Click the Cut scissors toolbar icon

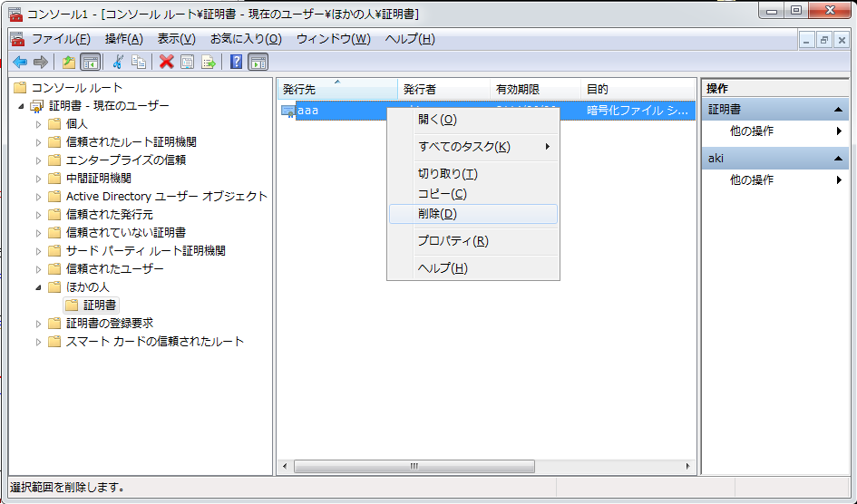(x=118, y=62)
